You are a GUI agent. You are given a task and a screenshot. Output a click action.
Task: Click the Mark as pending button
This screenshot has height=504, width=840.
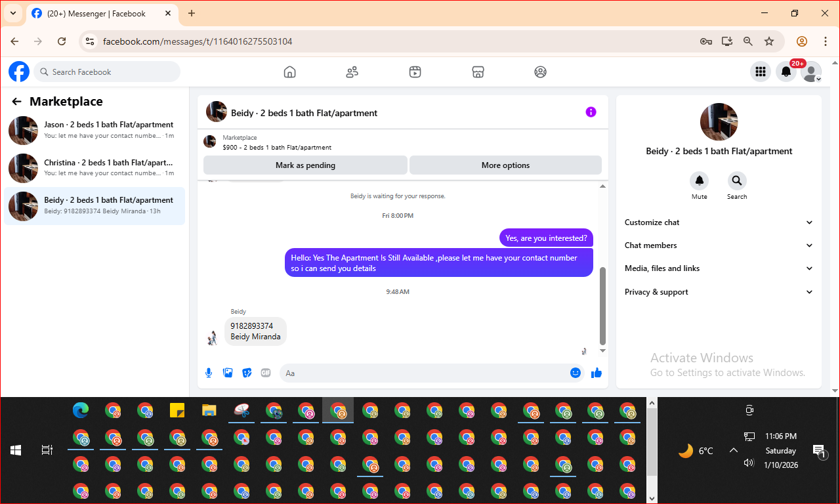coord(305,165)
